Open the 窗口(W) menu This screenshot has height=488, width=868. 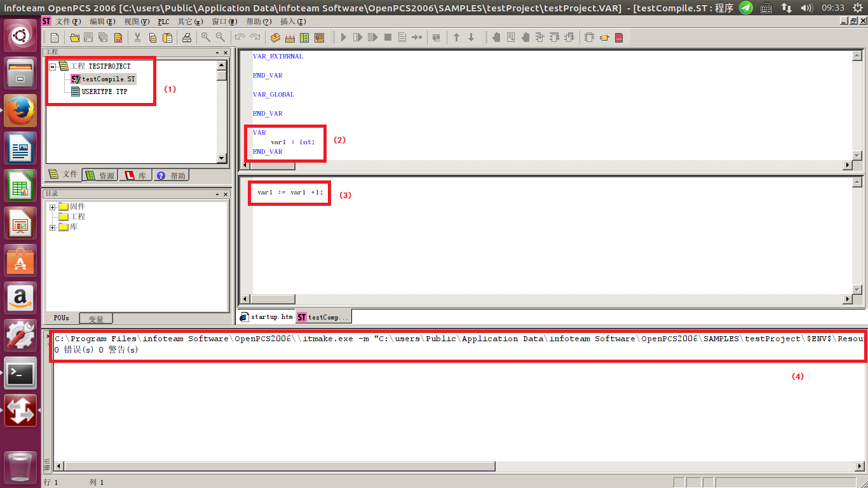(x=225, y=22)
